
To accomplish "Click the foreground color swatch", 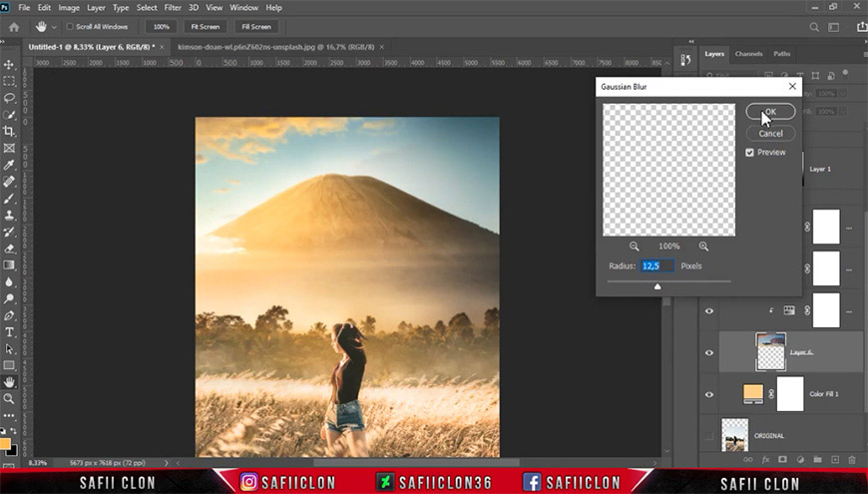I will [x=5, y=444].
